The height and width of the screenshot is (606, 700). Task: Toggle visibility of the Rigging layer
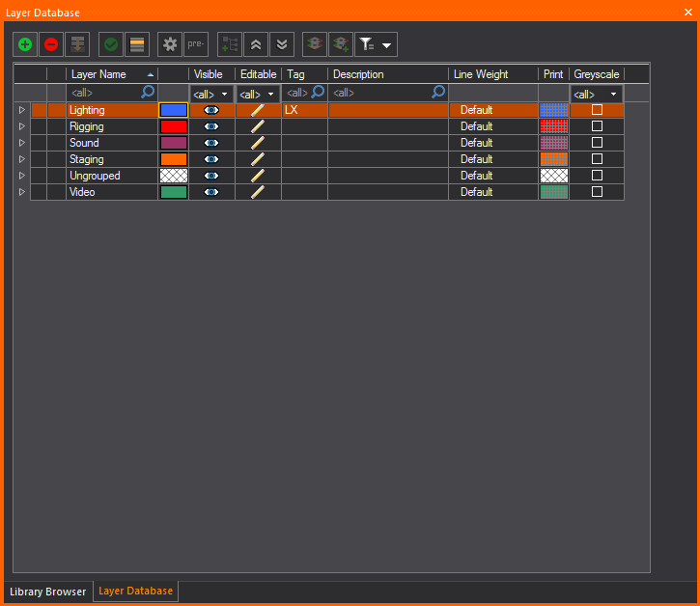(211, 126)
